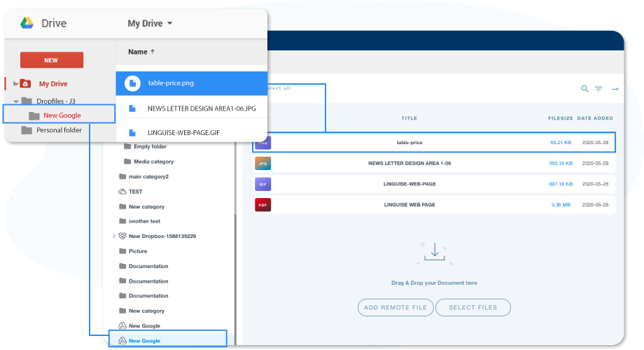Click the download arrow drop zone icon
644x350 pixels.
click(435, 252)
